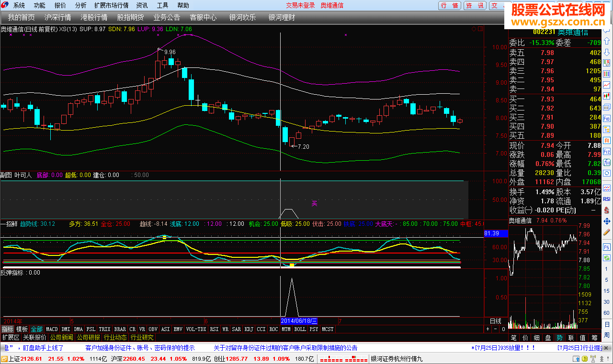Viewport: 613px width, 364px height.
Task: Zoom in chart with the + button
Action: [488, 329]
